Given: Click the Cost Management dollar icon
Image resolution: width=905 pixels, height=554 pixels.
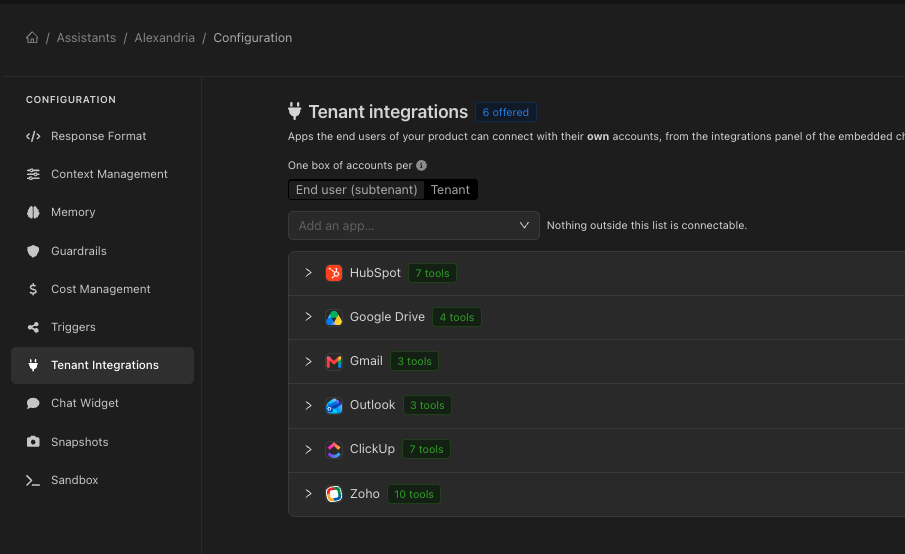Looking at the screenshot, I should coord(33,289).
